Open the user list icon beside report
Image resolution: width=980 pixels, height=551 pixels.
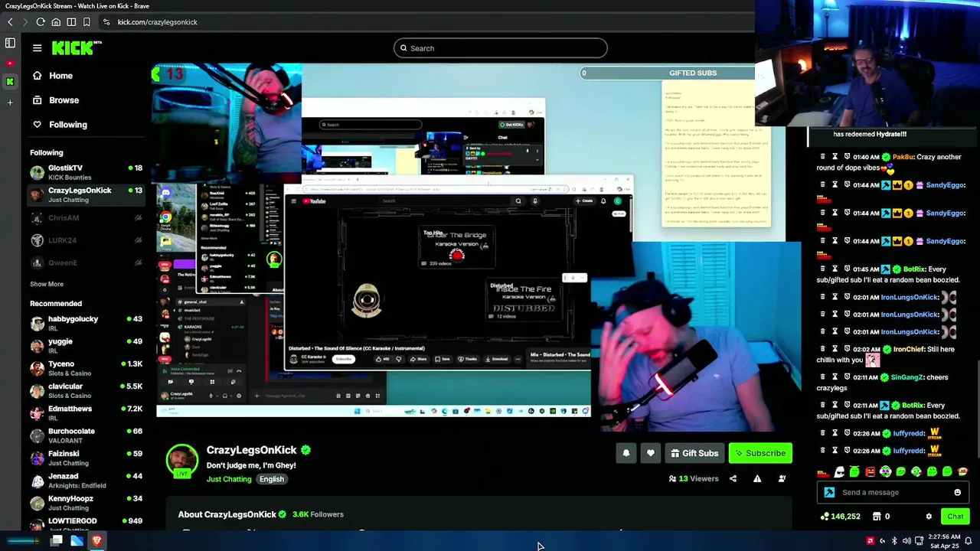click(782, 479)
